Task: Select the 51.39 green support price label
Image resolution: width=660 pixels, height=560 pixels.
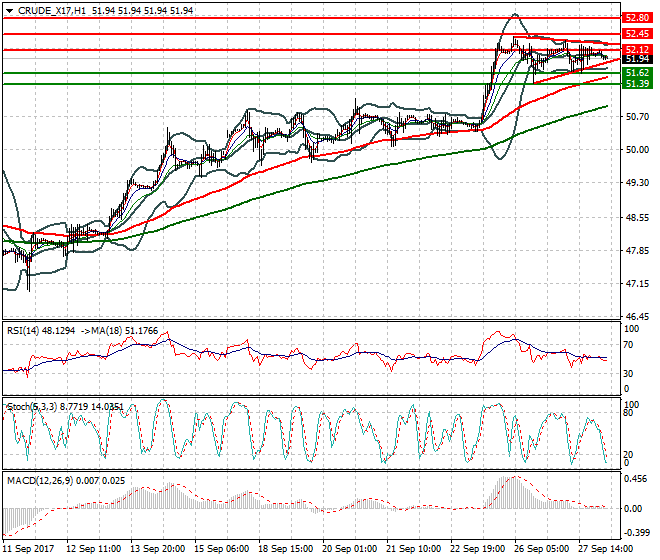Action: tap(637, 83)
